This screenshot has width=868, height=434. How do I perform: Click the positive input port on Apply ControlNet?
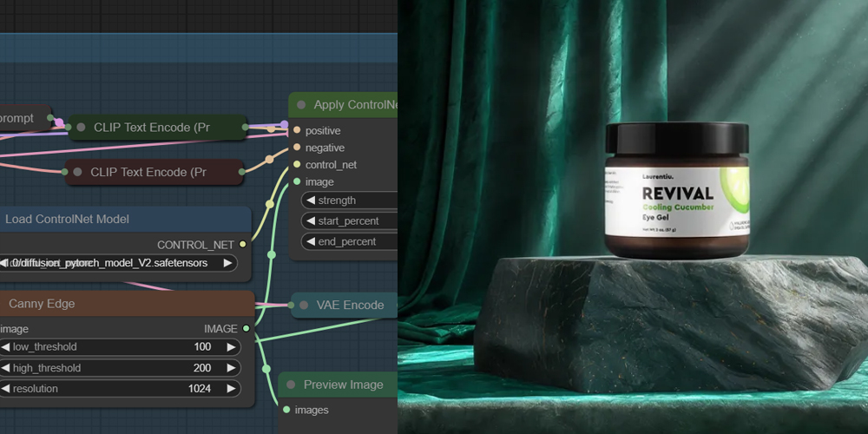[x=297, y=130]
